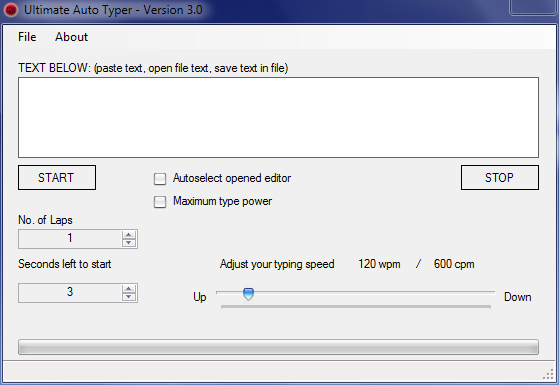559x385 pixels.
Task: Click the Adjust your typing speed label
Action: pyautogui.click(x=277, y=264)
